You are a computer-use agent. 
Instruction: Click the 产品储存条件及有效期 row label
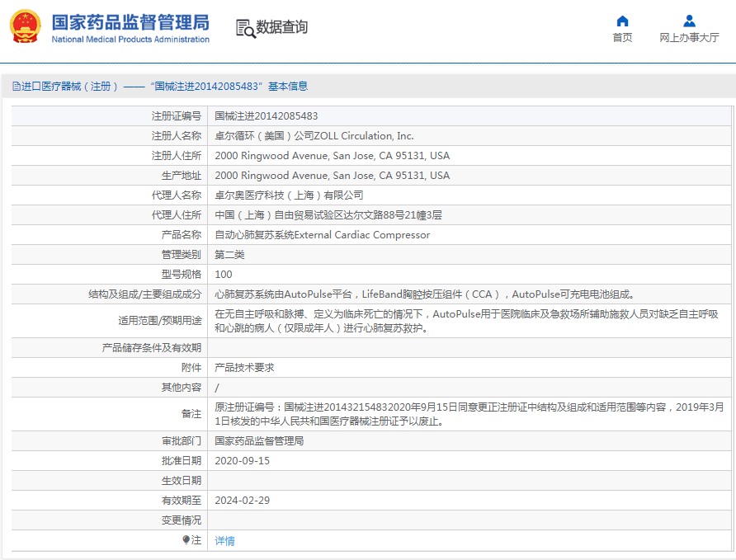click(x=152, y=348)
